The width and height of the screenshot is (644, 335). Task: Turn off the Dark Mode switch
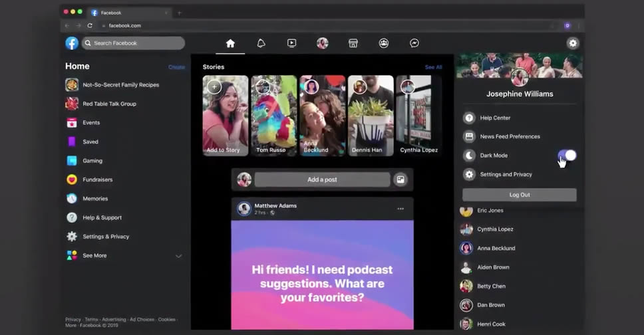[x=567, y=156]
